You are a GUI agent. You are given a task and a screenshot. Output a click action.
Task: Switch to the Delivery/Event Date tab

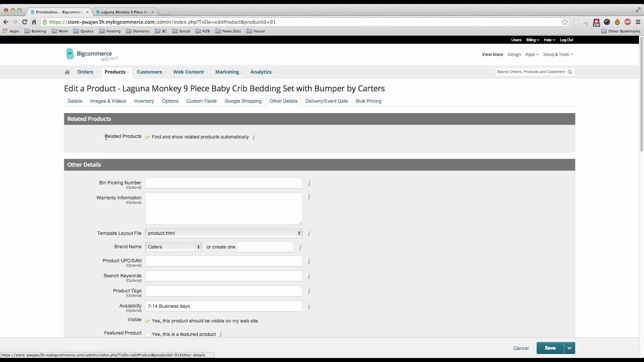[327, 101]
